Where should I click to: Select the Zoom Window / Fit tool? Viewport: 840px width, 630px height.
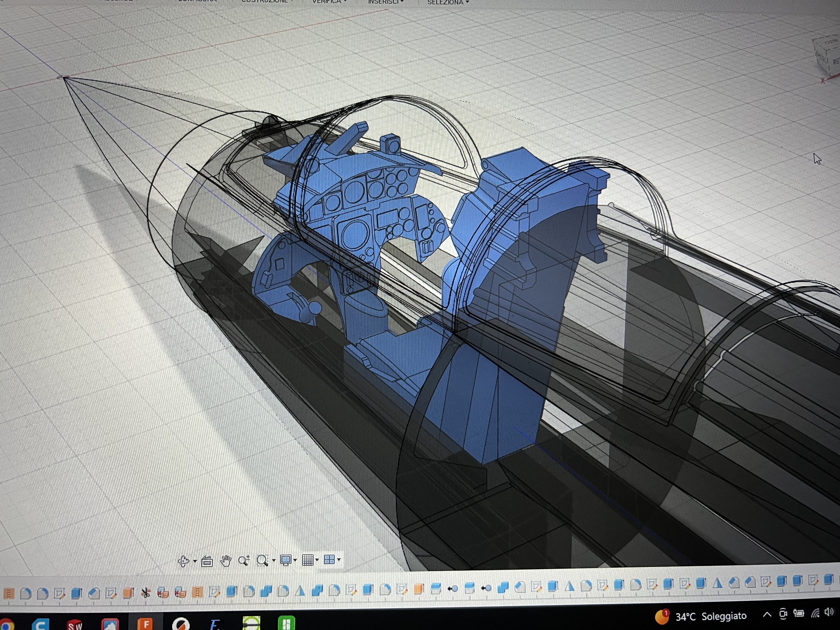[262, 560]
